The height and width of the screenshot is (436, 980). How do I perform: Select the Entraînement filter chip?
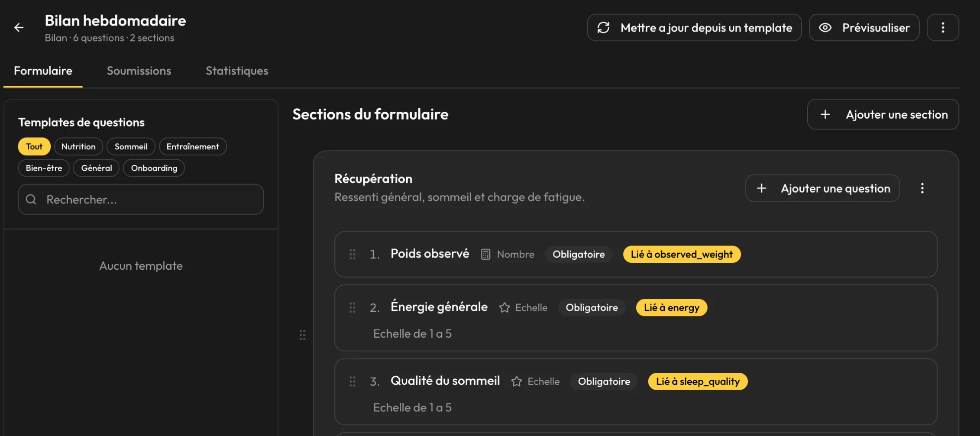193,146
